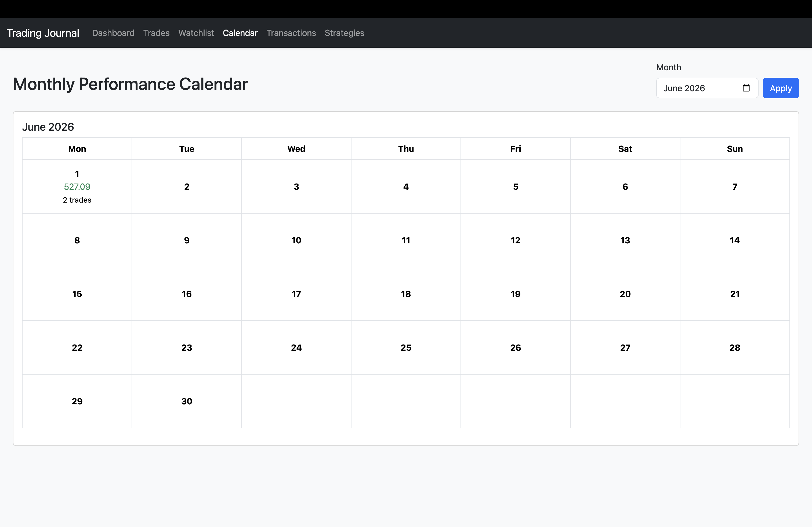Click the Apply button

click(781, 88)
